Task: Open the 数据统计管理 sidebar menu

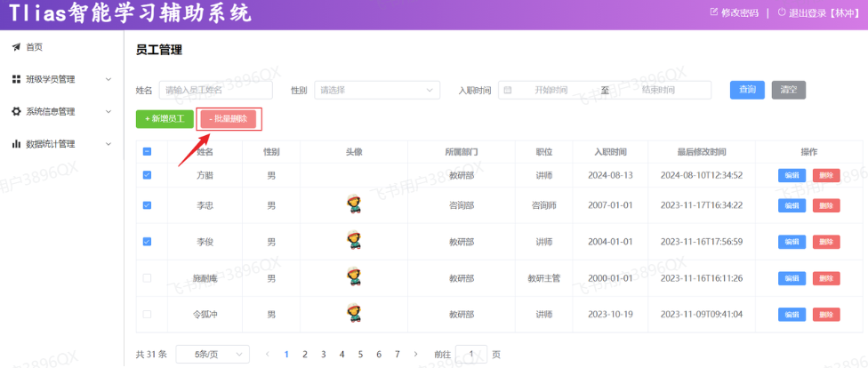Action: pos(62,144)
